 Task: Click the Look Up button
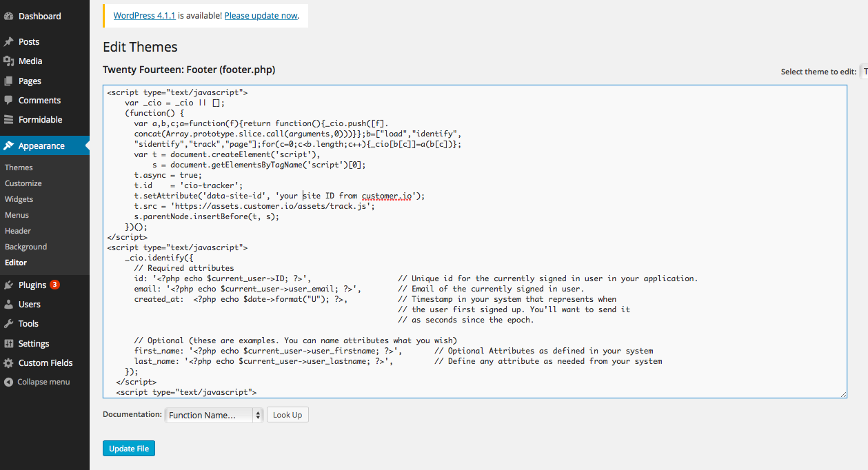tap(287, 415)
